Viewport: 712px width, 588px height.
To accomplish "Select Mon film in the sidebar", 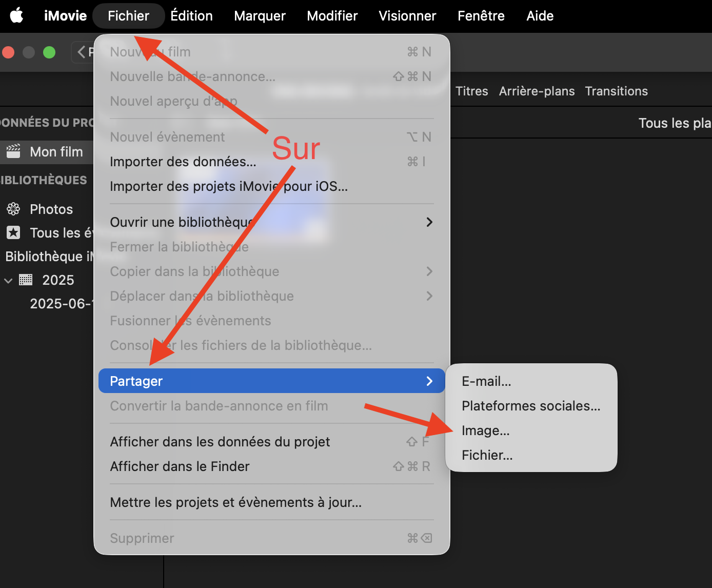I will [x=47, y=152].
